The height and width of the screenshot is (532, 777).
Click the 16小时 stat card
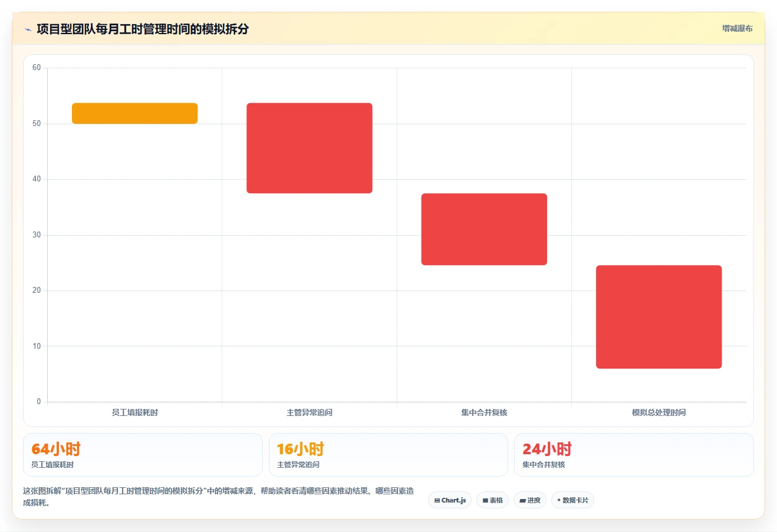tap(388, 455)
